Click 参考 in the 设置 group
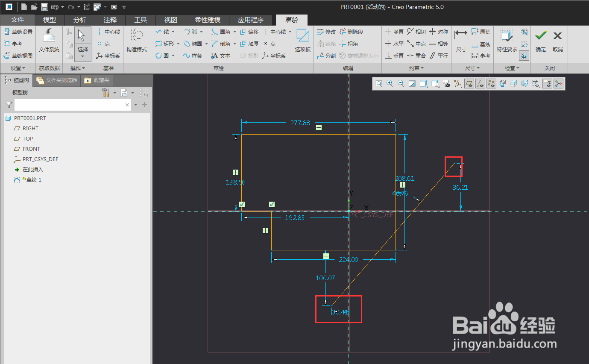 coord(13,44)
